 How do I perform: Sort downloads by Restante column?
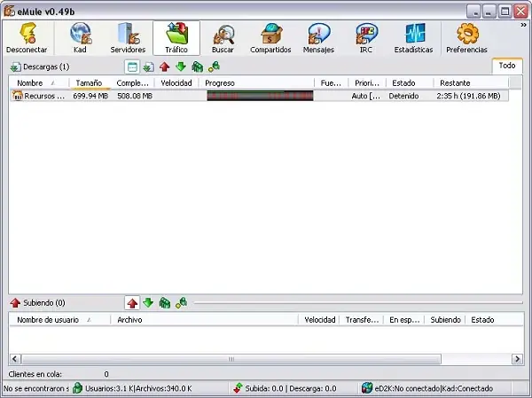click(x=471, y=83)
